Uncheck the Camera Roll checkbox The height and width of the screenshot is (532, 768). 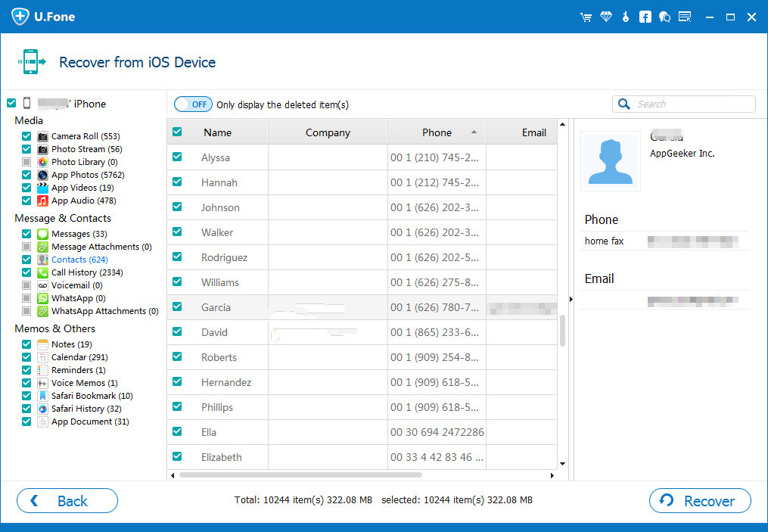26,136
